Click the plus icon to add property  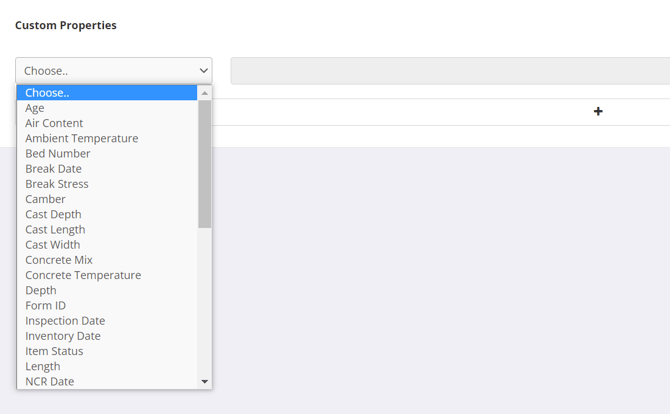(x=598, y=112)
